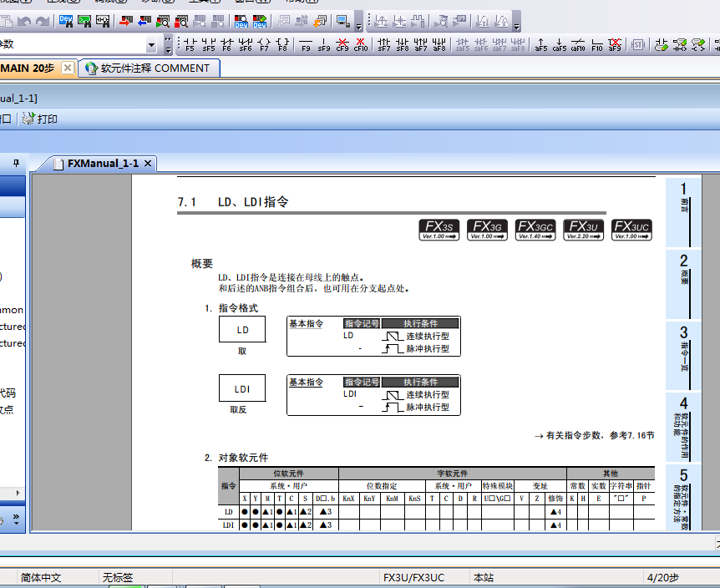Click delete vertical line cF10 icon
The height and width of the screenshot is (588, 720).
(x=360, y=44)
